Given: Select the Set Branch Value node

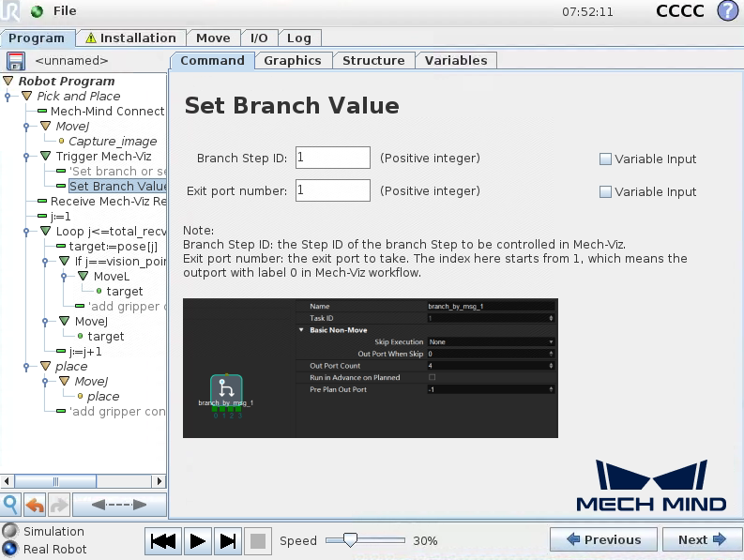Looking at the screenshot, I should [117, 186].
